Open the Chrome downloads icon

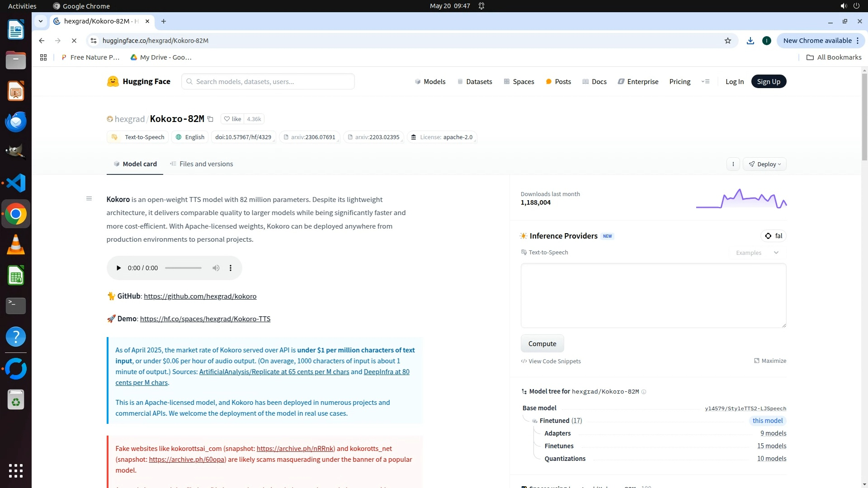750,41
